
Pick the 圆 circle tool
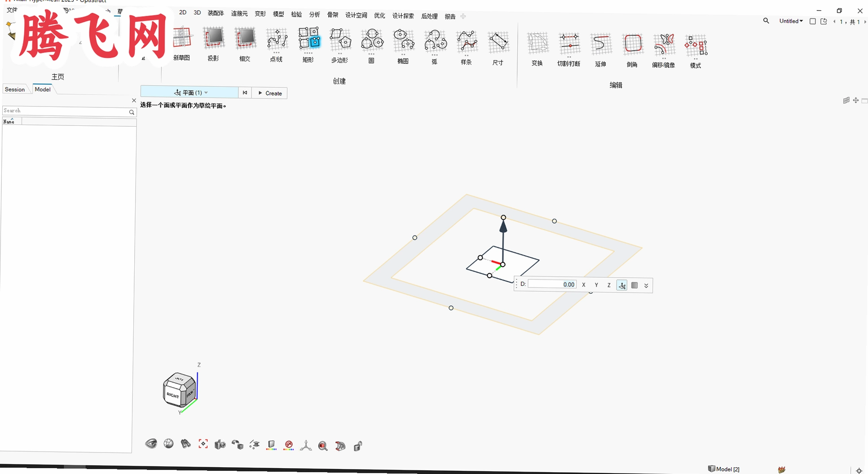(372, 46)
